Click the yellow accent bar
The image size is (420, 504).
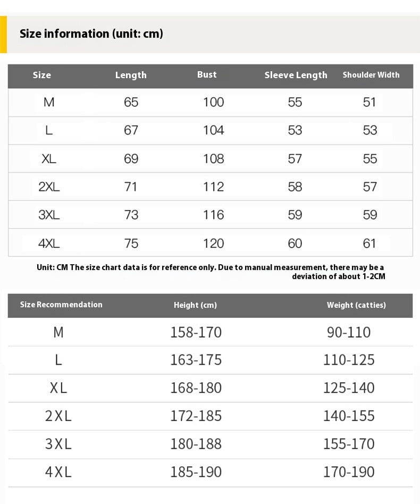pyautogui.click(x=3, y=35)
